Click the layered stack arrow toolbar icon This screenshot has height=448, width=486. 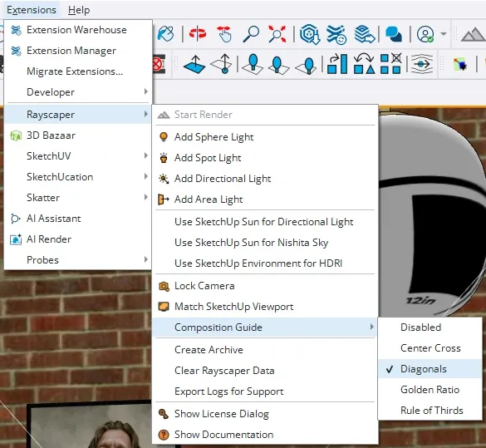[364, 34]
